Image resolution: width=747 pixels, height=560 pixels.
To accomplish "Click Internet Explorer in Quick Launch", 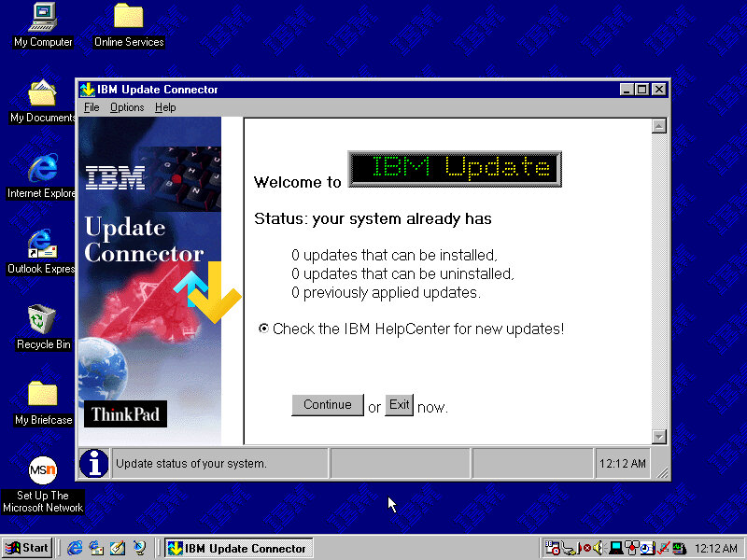I will click(x=76, y=548).
